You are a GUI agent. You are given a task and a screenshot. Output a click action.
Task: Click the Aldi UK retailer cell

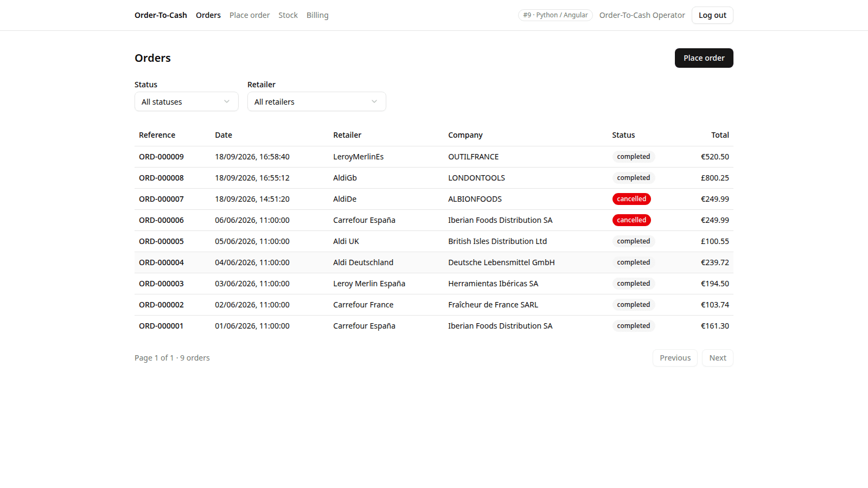pos(346,241)
